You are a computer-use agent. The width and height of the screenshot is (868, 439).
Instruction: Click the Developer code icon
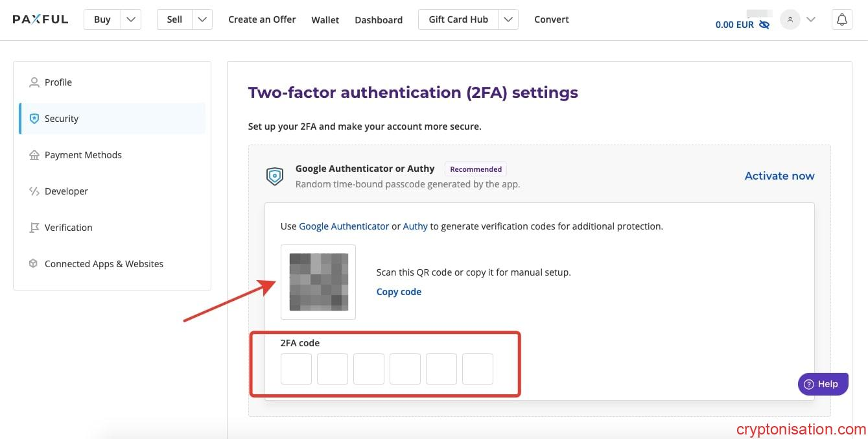(34, 191)
